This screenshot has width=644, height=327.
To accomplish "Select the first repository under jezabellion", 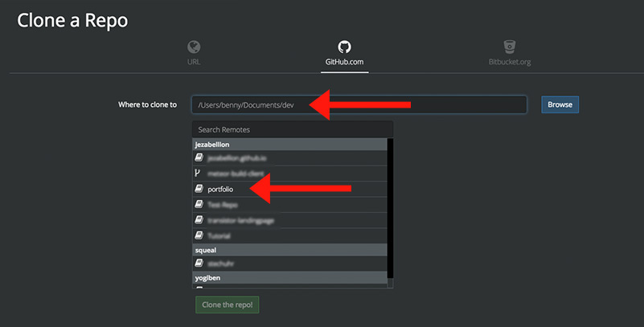I will coord(290,158).
